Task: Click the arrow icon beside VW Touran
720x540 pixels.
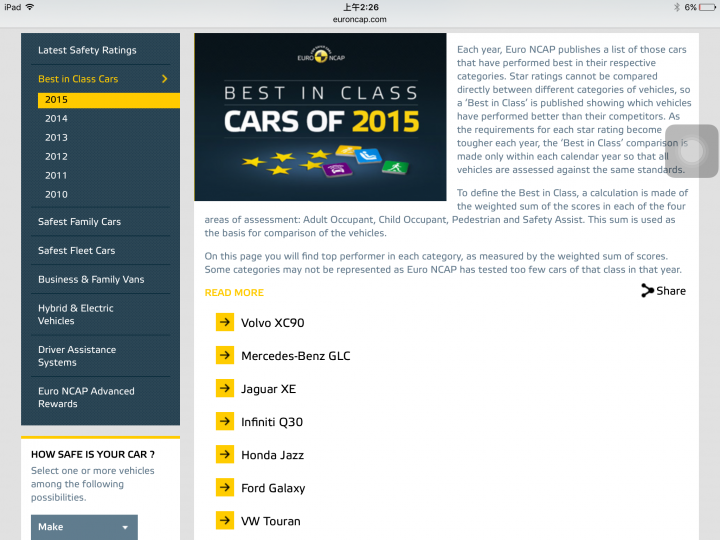Action: pyautogui.click(x=225, y=521)
